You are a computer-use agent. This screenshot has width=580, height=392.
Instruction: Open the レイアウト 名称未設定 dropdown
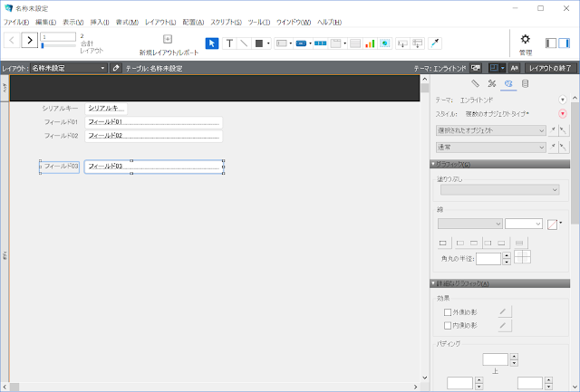[69, 68]
